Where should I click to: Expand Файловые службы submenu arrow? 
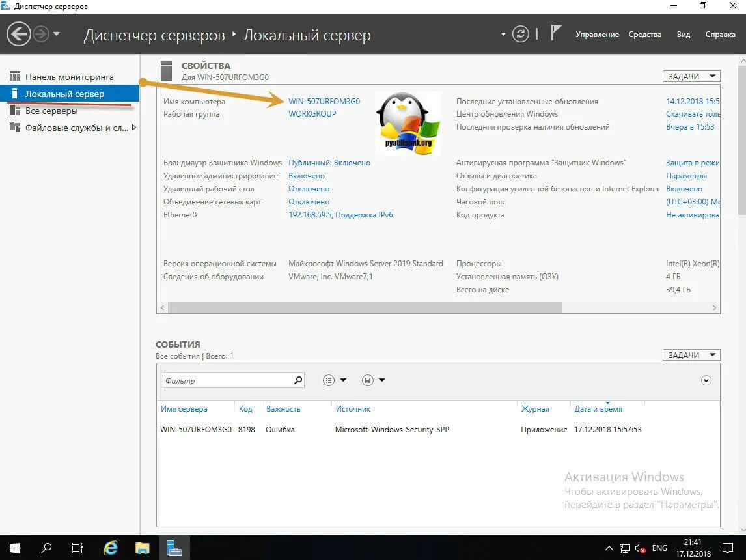coord(134,128)
